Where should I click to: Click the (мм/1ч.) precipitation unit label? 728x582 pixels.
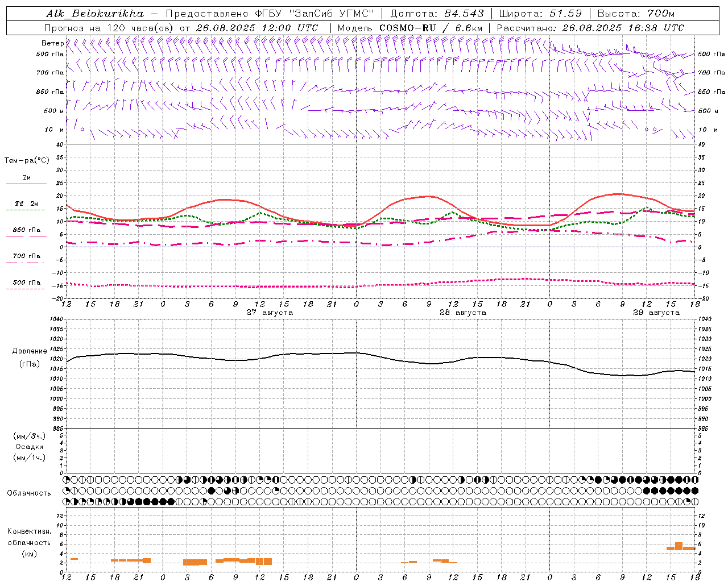coord(30,458)
